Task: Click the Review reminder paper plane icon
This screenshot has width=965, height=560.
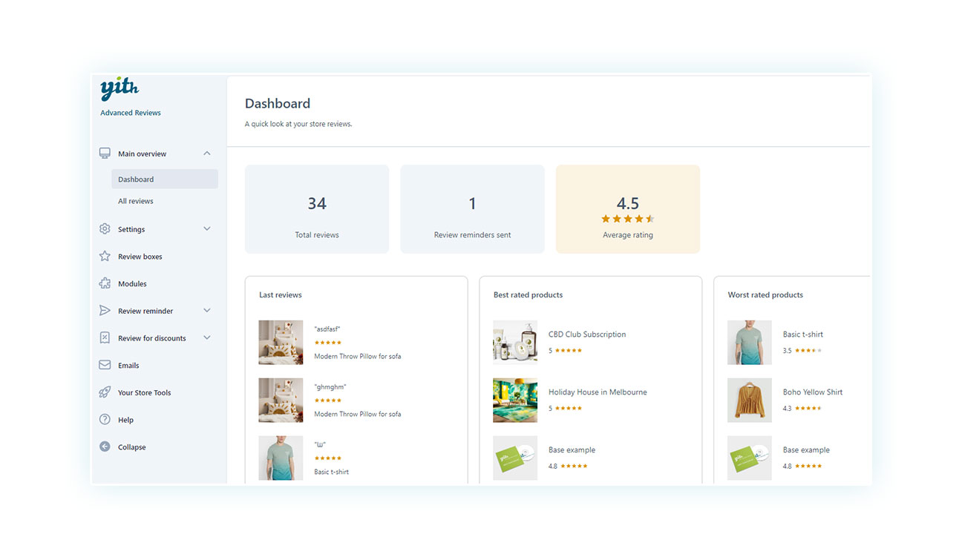Action: pos(105,311)
